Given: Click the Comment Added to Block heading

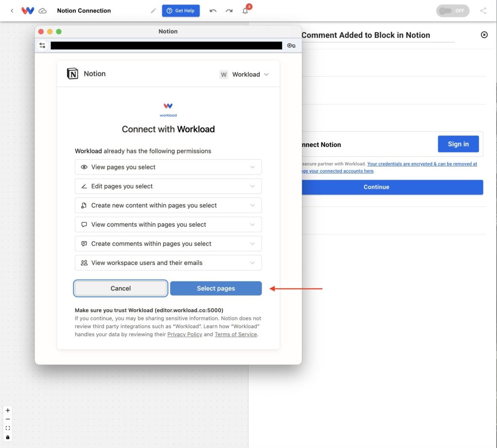Looking at the screenshot, I should pos(366,35).
